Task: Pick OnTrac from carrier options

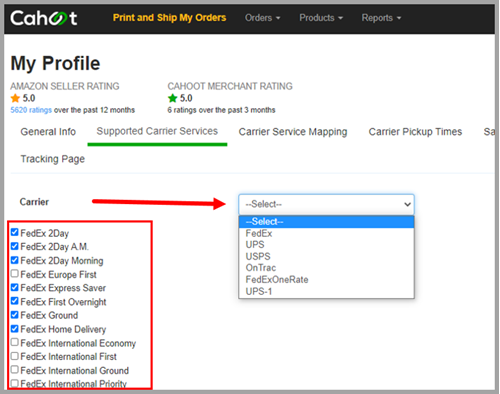Action: click(326, 268)
